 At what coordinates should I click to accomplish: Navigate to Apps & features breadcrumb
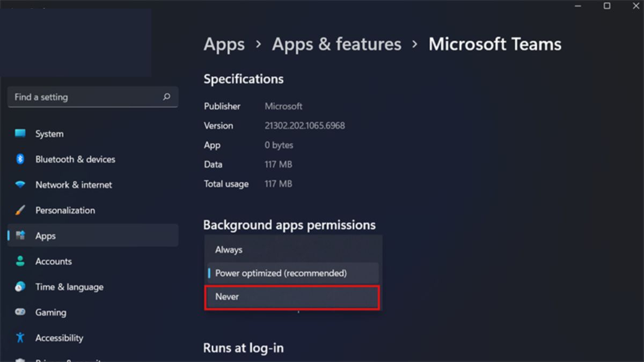(336, 44)
